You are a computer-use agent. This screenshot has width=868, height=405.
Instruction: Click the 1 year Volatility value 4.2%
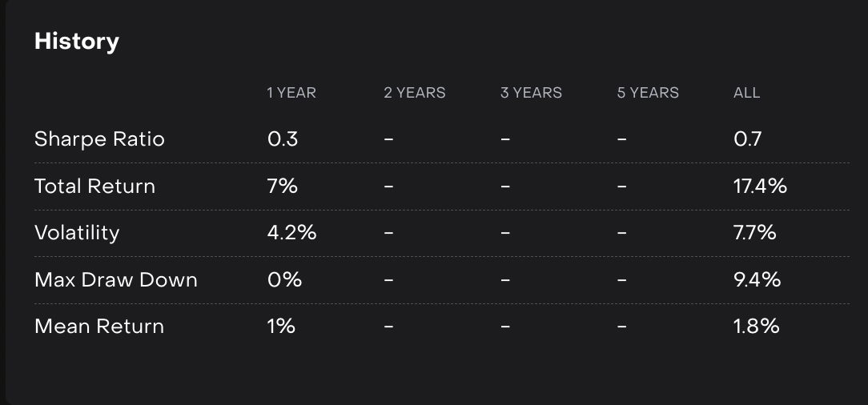pos(291,233)
